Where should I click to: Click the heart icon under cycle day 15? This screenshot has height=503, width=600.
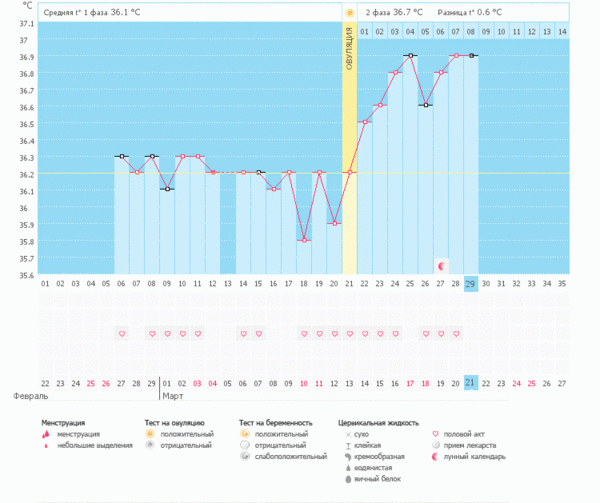coord(258,333)
